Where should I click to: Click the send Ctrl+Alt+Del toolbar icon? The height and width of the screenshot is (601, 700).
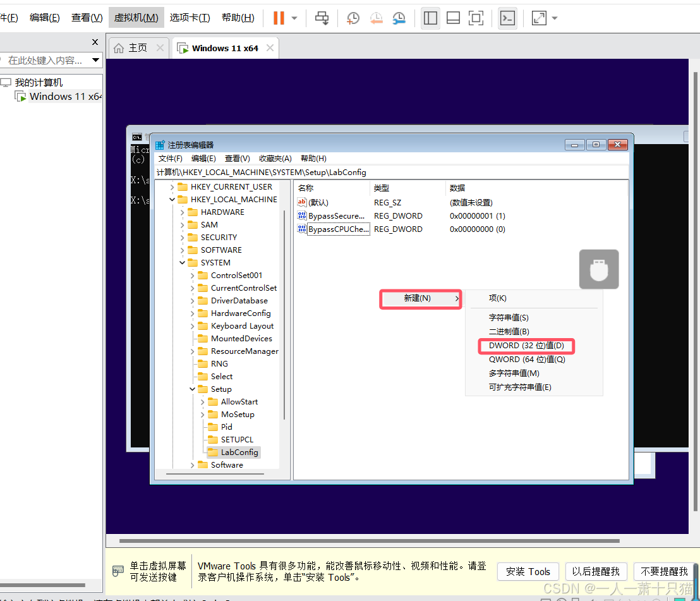322,18
